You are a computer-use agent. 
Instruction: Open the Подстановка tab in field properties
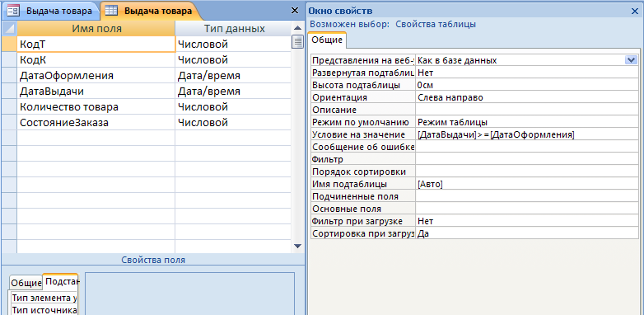[62, 282]
